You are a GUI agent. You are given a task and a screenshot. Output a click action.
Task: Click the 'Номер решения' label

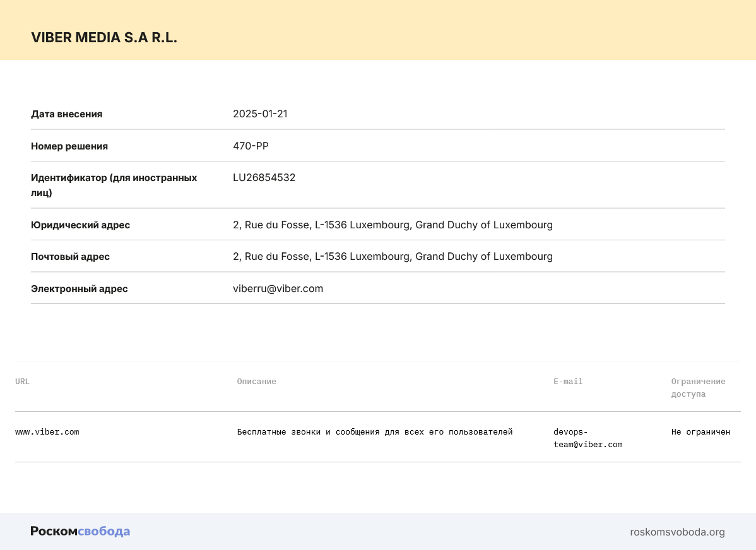point(69,146)
